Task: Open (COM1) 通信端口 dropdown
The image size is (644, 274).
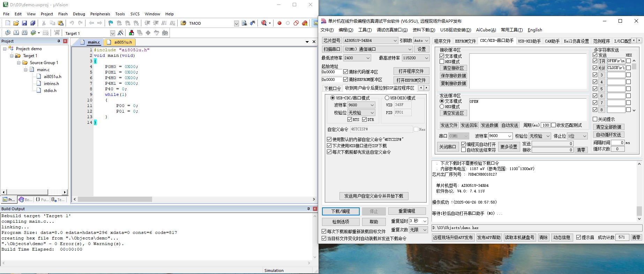Action: click(378, 49)
